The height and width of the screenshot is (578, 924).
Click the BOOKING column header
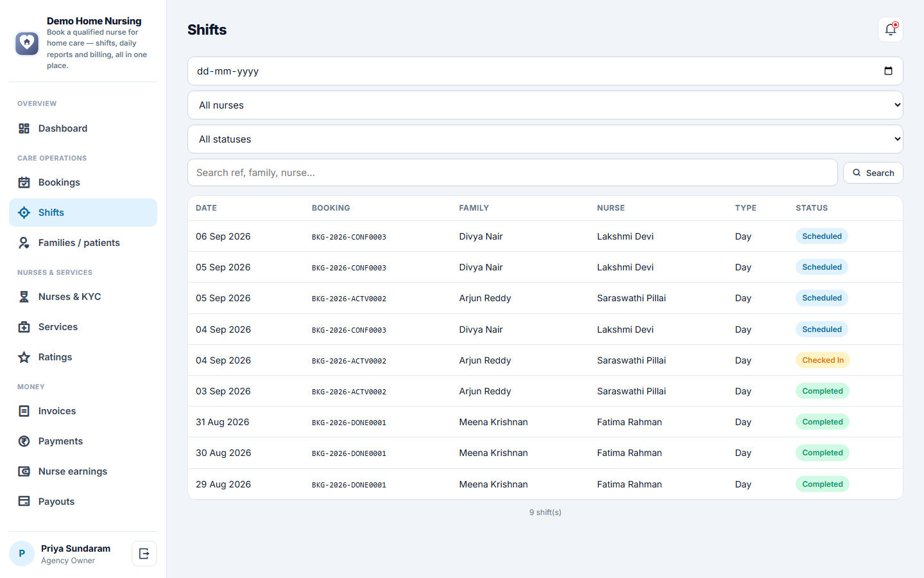point(331,208)
